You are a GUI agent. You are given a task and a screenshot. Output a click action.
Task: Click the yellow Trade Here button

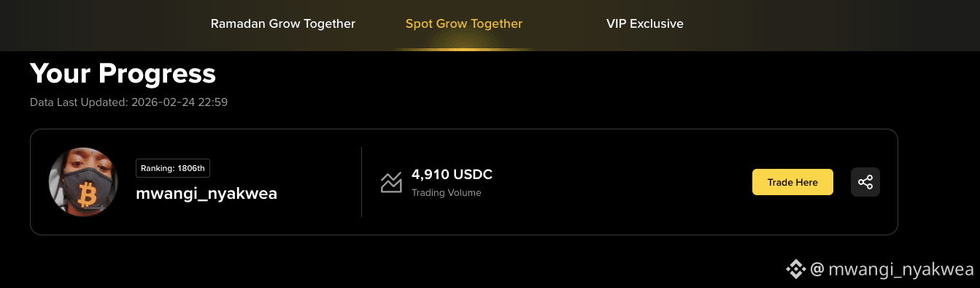pos(792,182)
